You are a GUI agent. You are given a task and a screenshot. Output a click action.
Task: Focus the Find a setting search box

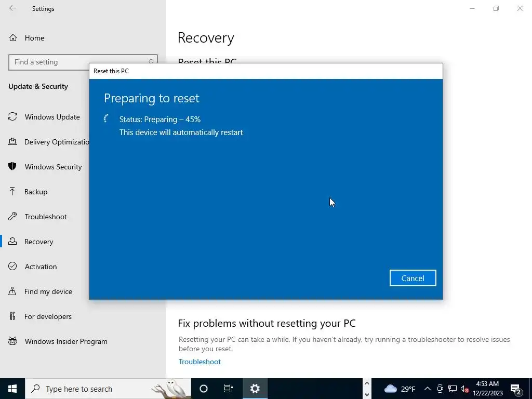click(83, 62)
